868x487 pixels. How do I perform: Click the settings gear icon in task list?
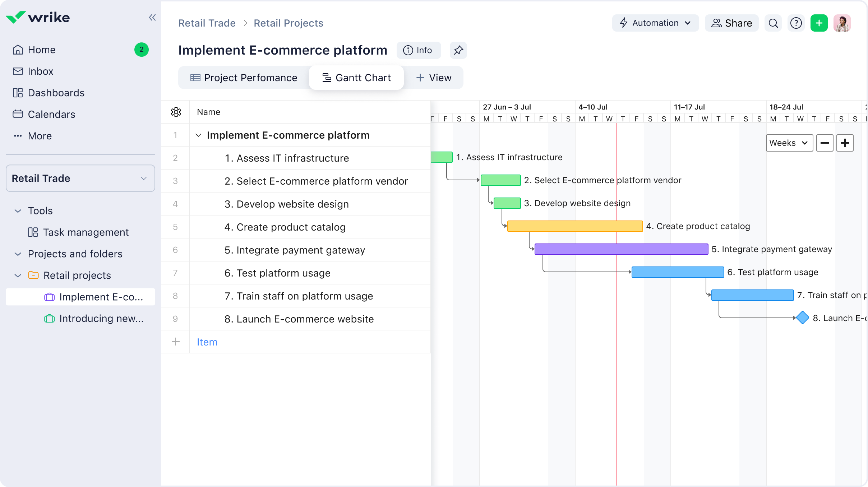(x=176, y=112)
